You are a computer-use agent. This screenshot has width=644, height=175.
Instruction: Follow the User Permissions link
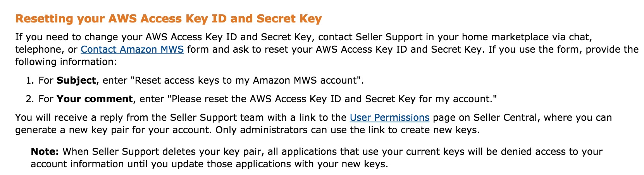coord(389,118)
